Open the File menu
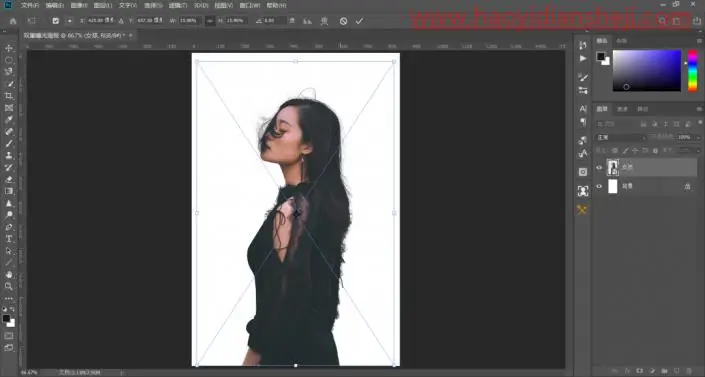 [x=29, y=5]
